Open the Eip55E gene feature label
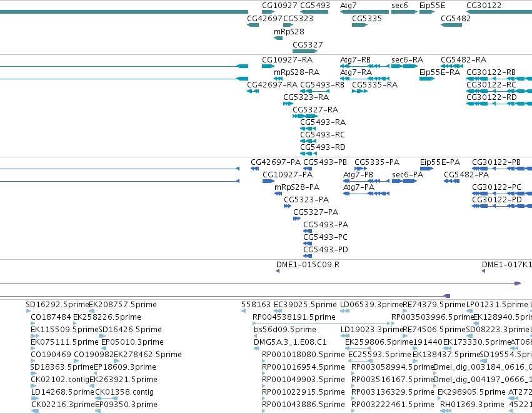This screenshot has width=532, height=414. coord(432,6)
